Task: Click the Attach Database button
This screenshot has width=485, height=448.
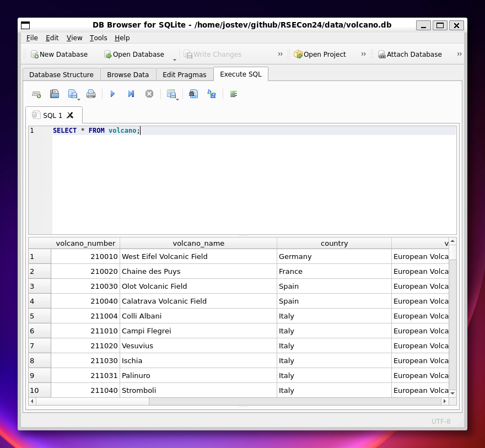Action: [409, 55]
